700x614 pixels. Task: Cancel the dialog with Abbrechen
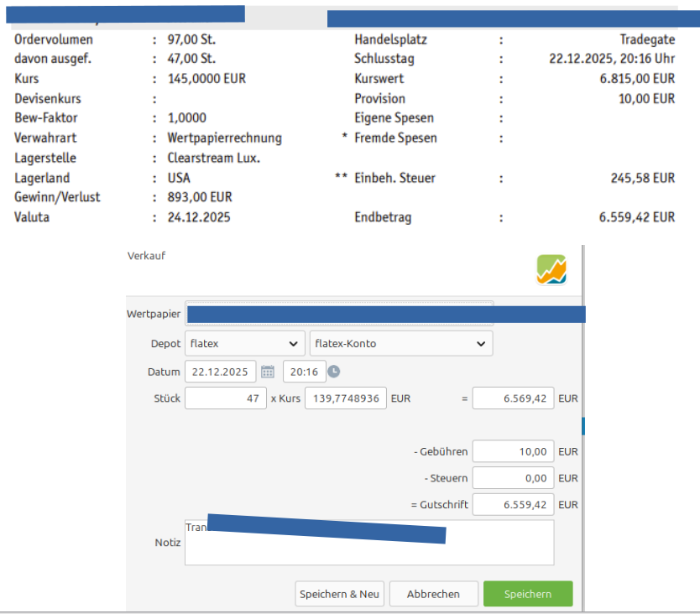pos(433,594)
